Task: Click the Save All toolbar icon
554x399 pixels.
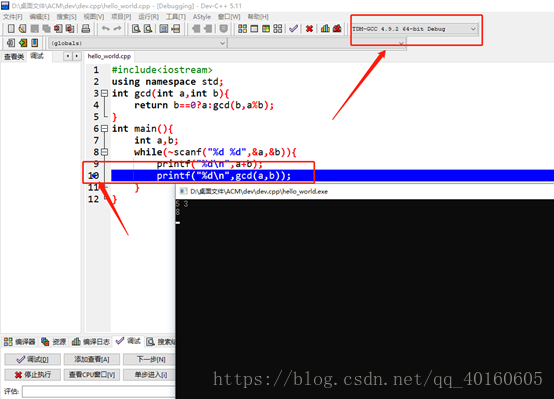Action: point(46,29)
